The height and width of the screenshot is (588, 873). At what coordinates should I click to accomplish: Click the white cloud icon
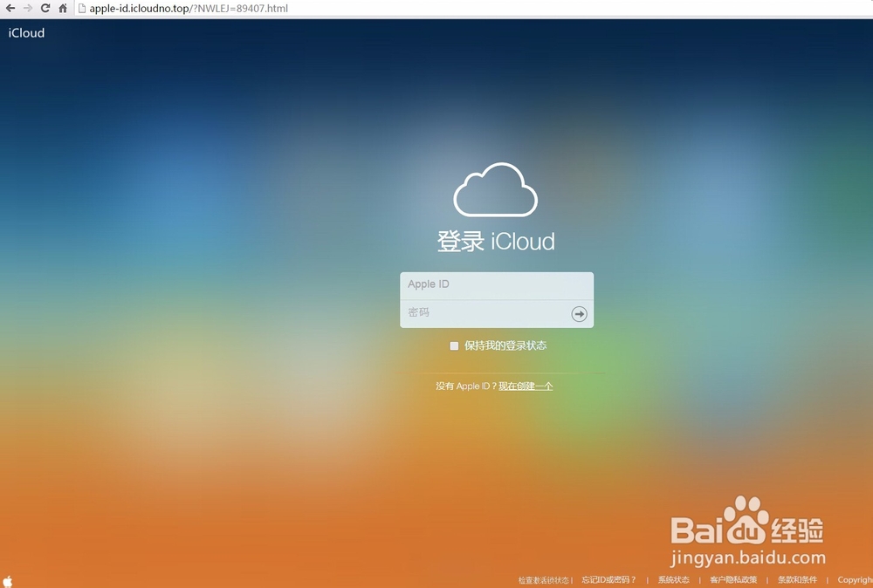pos(496,189)
